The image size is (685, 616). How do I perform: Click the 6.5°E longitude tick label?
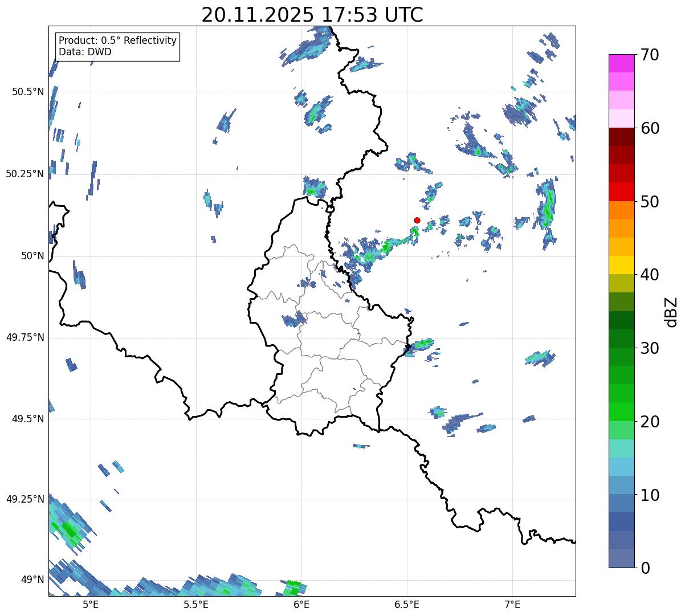pyautogui.click(x=407, y=604)
